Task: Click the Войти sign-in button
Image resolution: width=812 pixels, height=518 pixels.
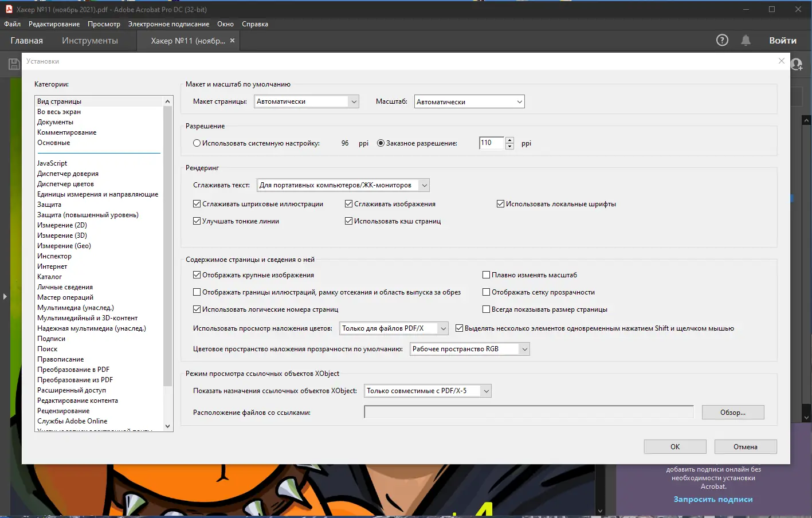Action: click(x=783, y=41)
